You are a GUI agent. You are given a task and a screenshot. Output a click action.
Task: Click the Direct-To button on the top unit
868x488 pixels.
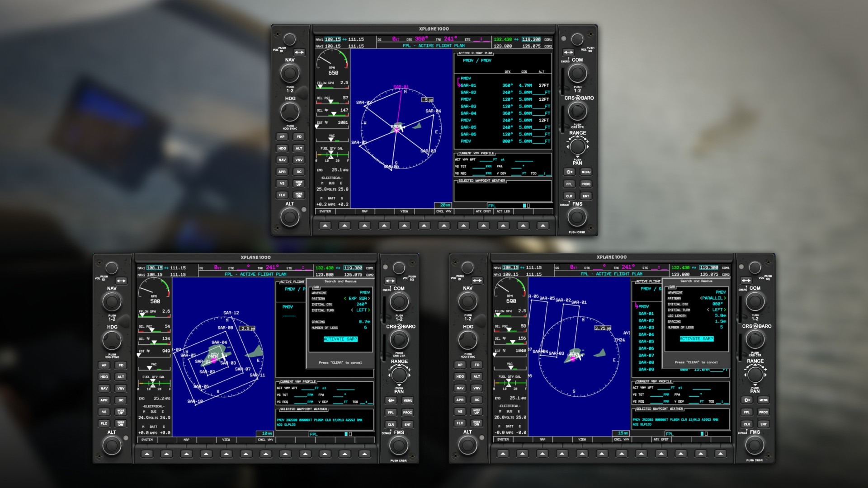pyautogui.click(x=569, y=172)
